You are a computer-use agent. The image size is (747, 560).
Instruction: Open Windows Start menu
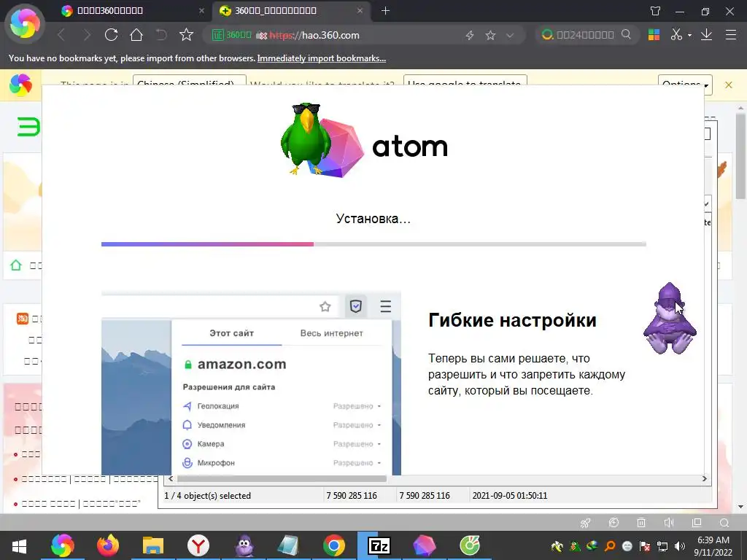(x=19, y=545)
